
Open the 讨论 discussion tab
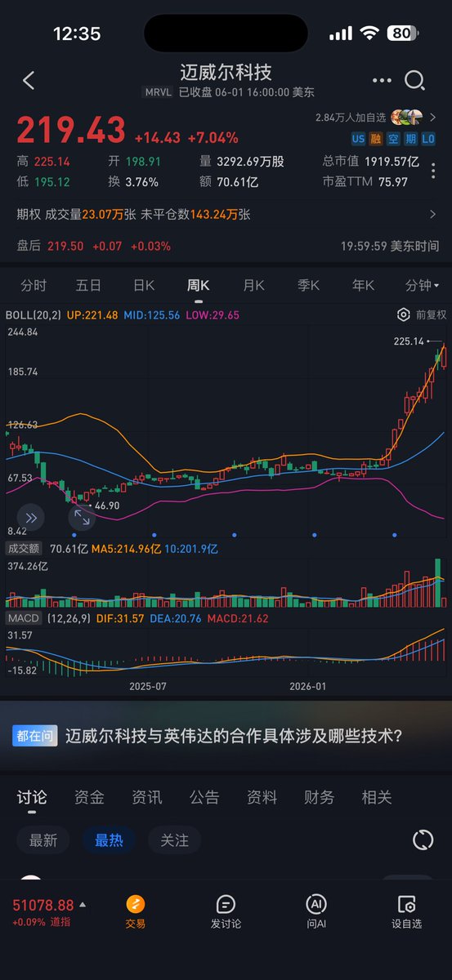pyautogui.click(x=32, y=797)
